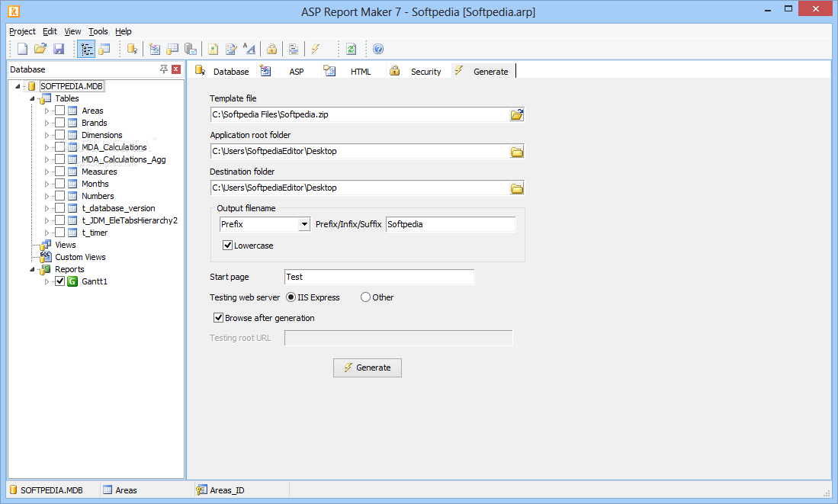The width and height of the screenshot is (838, 504).
Task: Collapse the Reports tree node
Action: (32, 269)
